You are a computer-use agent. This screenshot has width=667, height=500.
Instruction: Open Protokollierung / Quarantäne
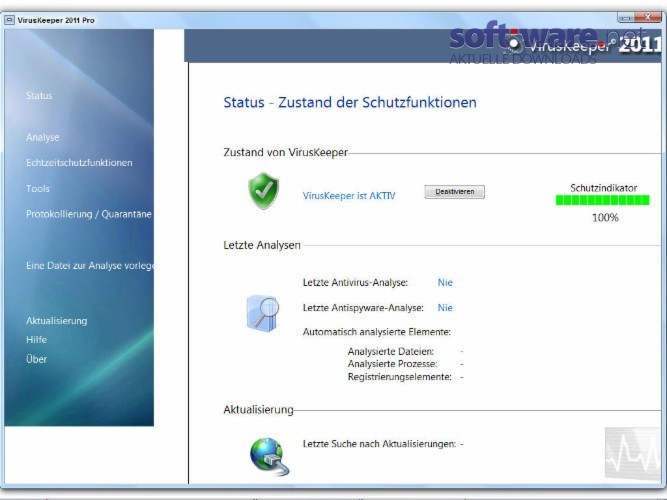click(x=88, y=214)
